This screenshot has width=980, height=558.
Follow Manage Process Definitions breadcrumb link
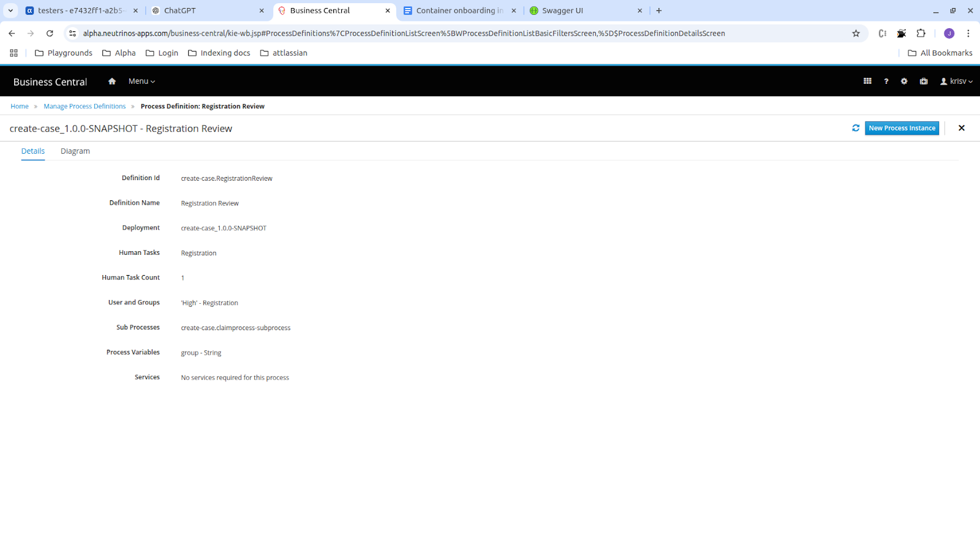85,107
